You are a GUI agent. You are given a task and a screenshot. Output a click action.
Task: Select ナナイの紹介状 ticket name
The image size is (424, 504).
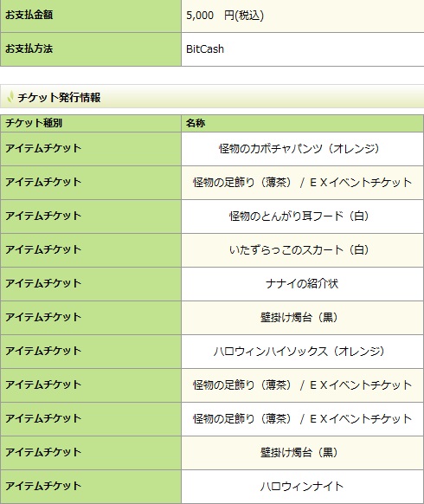pyautogui.click(x=302, y=284)
